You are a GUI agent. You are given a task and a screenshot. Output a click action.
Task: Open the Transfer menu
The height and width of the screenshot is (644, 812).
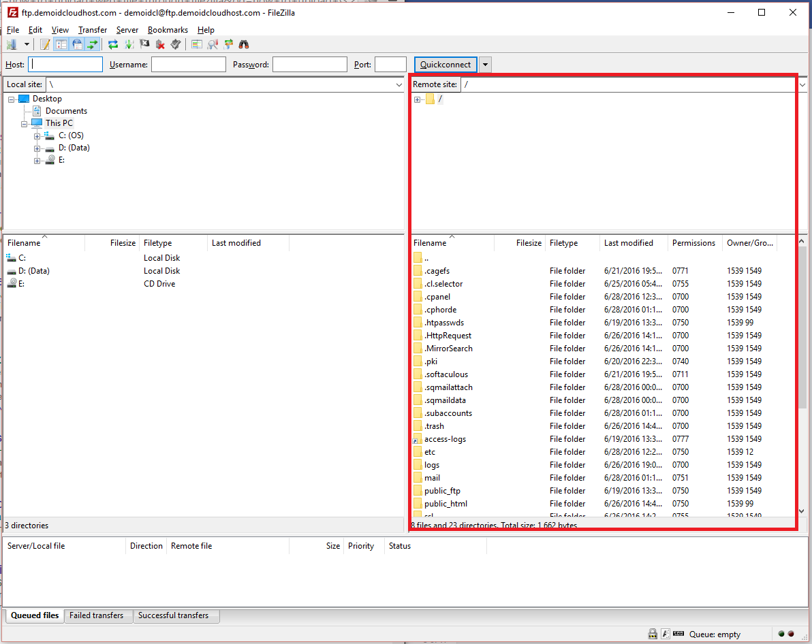pos(92,30)
